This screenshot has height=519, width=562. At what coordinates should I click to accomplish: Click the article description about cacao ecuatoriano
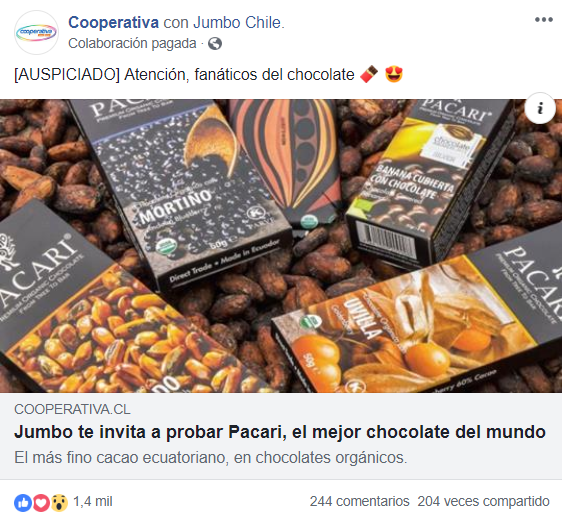(x=211, y=458)
